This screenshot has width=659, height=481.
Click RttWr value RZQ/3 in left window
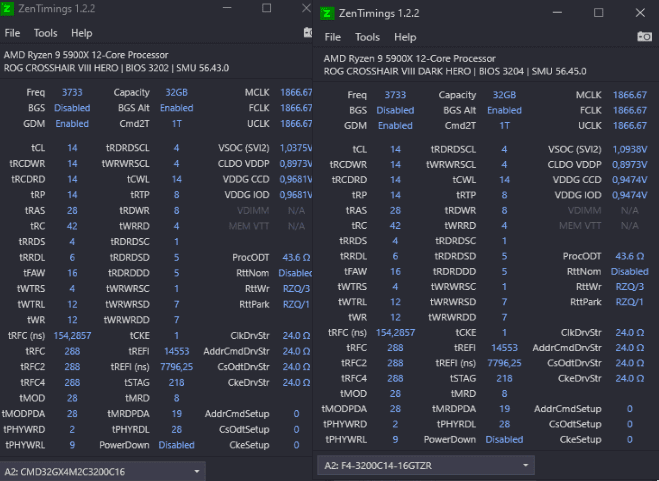click(x=296, y=289)
